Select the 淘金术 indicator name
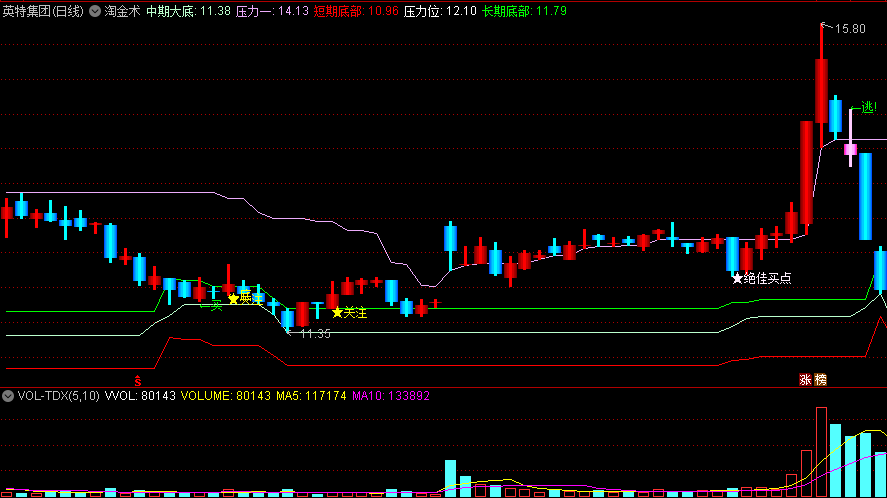 point(122,11)
